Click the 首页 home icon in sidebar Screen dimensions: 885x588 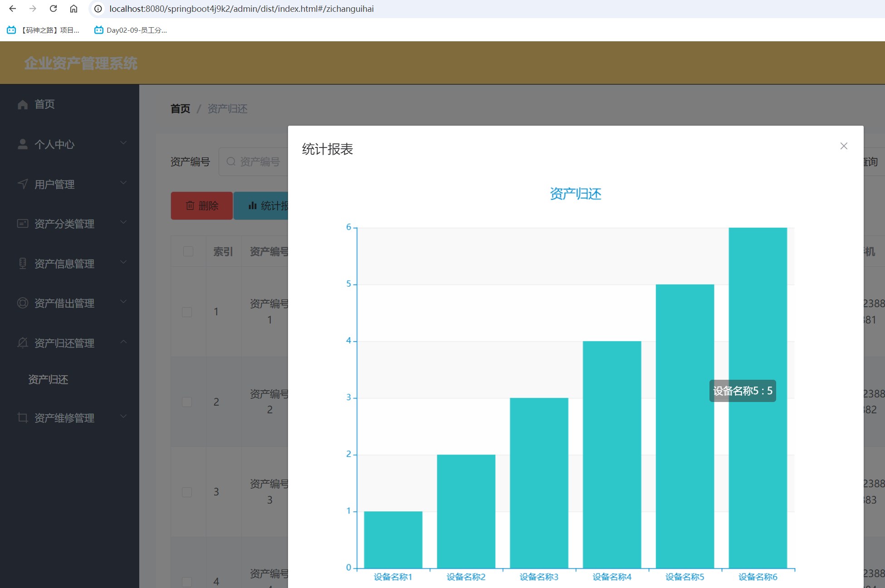(x=23, y=104)
